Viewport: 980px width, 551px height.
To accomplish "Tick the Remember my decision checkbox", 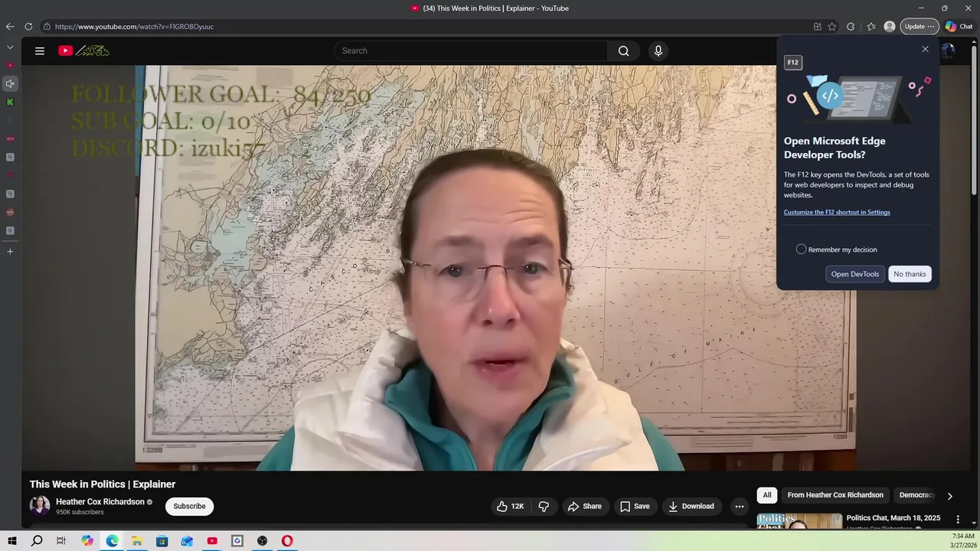I will pyautogui.click(x=801, y=249).
